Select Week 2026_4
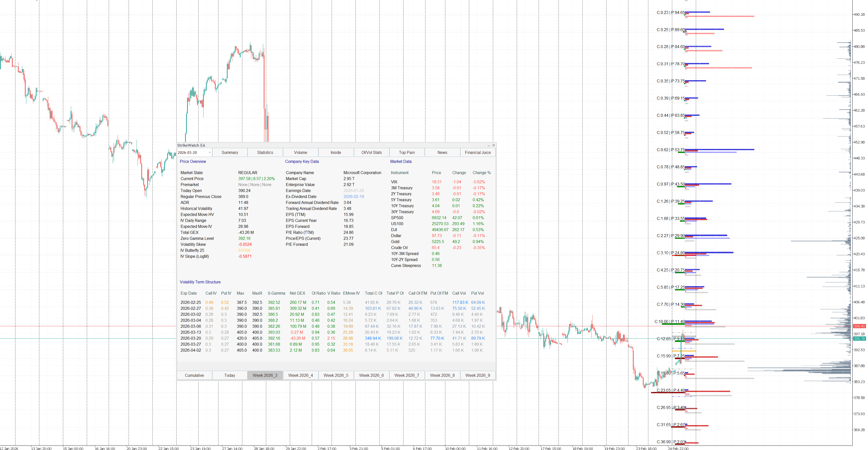 pos(300,375)
